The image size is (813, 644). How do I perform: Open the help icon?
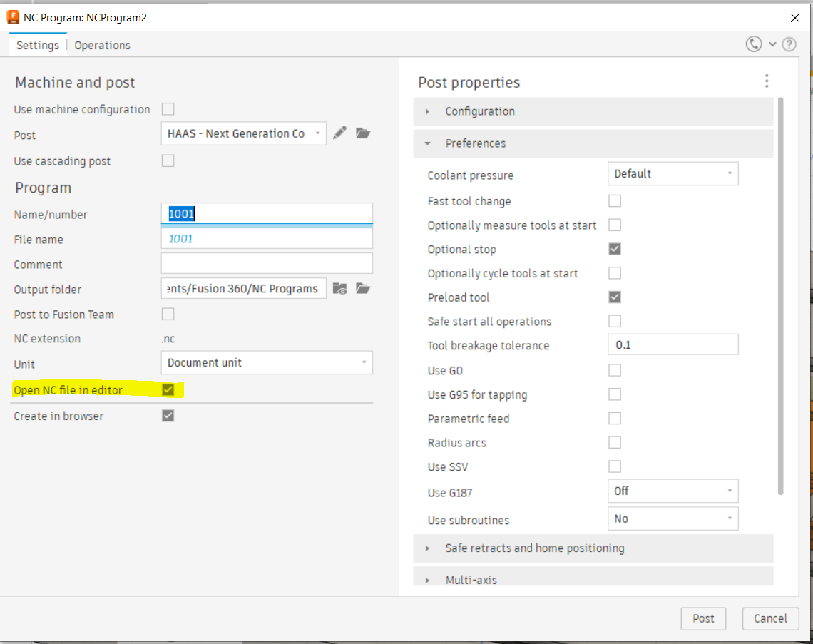coord(789,44)
